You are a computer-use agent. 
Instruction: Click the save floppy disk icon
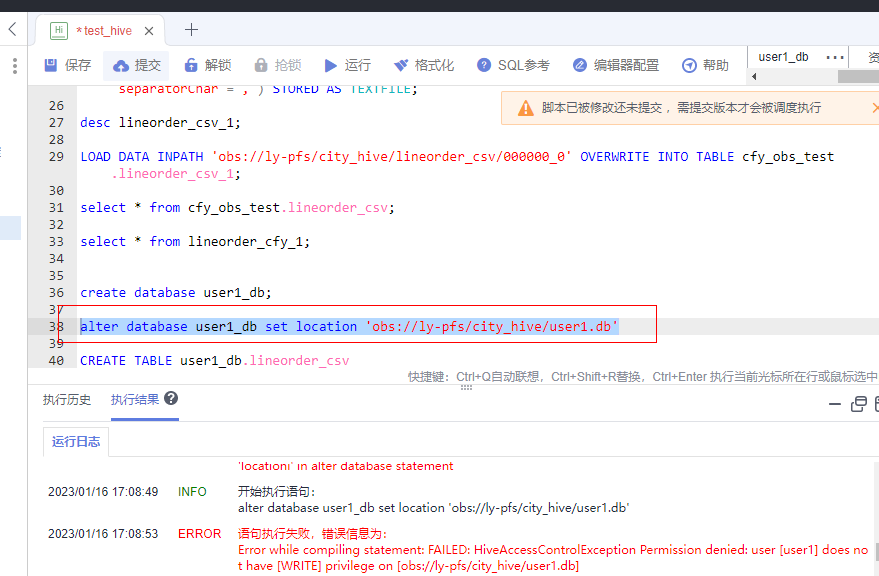click(50, 65)
